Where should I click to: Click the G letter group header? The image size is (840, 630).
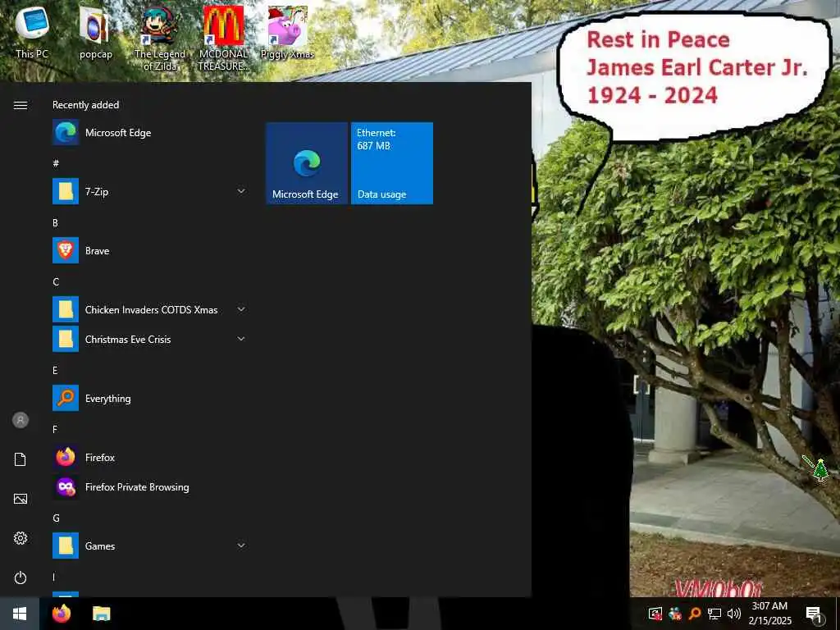56,518
